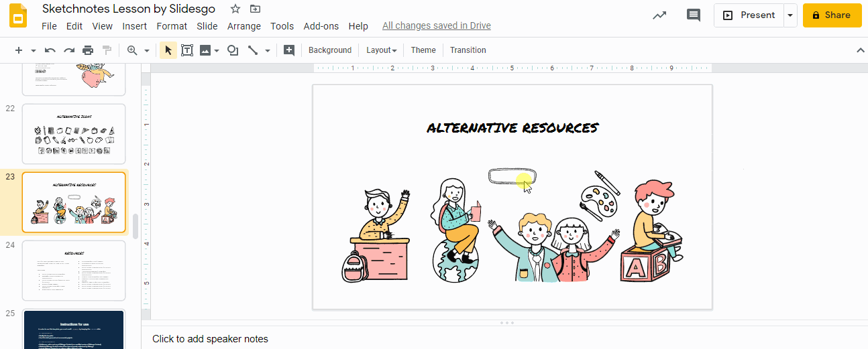The image size is (868, 349).
Task: Open the Layout dropdown
Action: 381,50
